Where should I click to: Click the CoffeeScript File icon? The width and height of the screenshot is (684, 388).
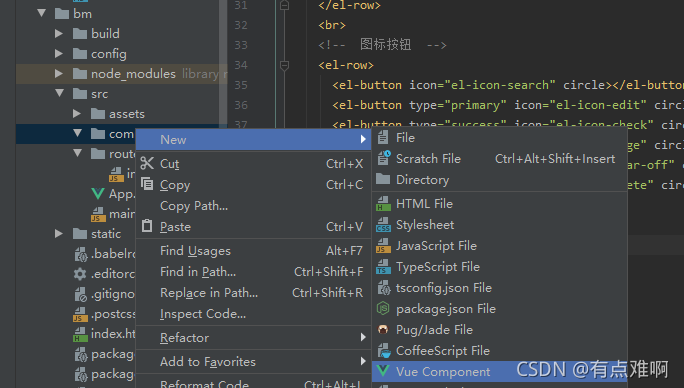pos(383,350)
